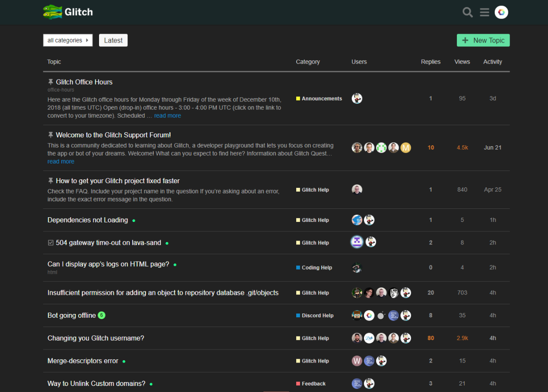Image resolution: width=548 pixels, height=392 pixels.
Task: Open the search magnifier icon
Action: click(x=467, y=12)
